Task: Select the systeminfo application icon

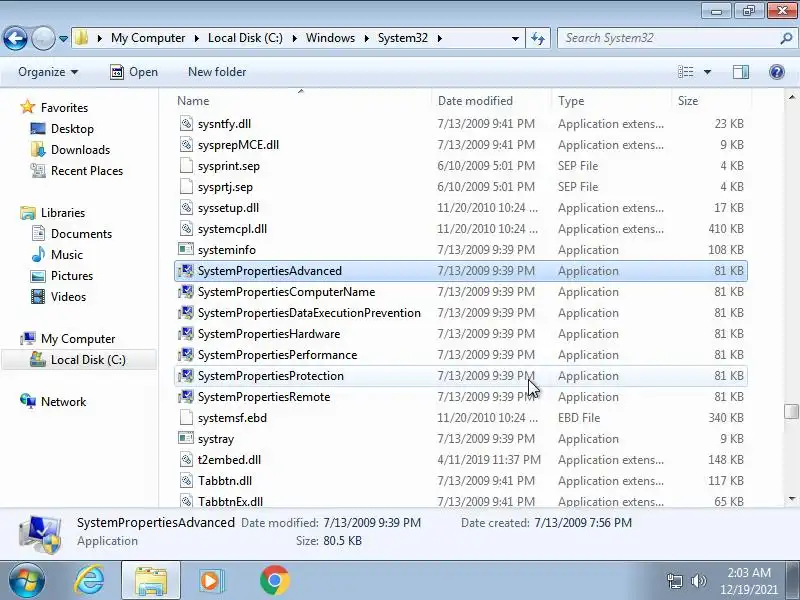Action: 186,249
